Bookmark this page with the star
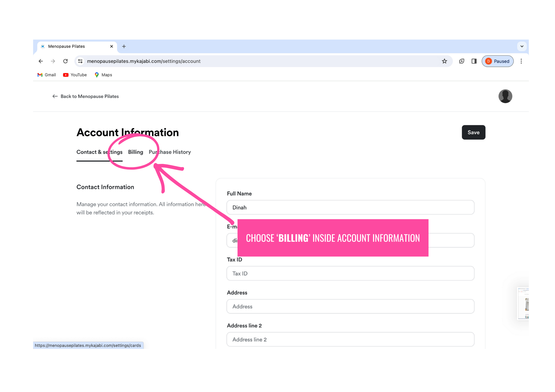Viewport: 555px width, 392px height. point(444,61)
